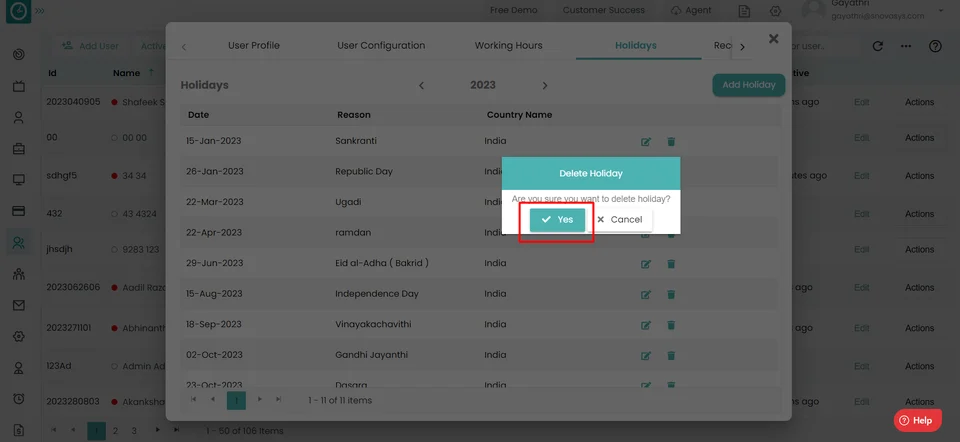Open the User Profile tab

tap(253, 45)
